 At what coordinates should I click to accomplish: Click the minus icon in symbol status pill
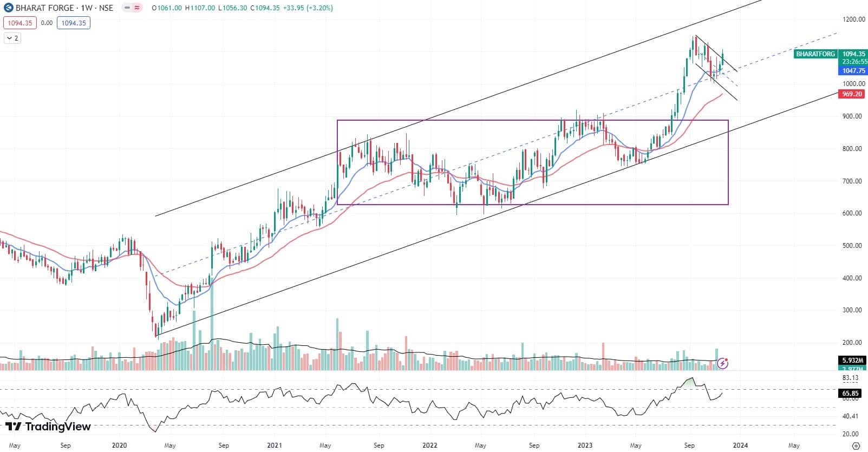(127, 8)
